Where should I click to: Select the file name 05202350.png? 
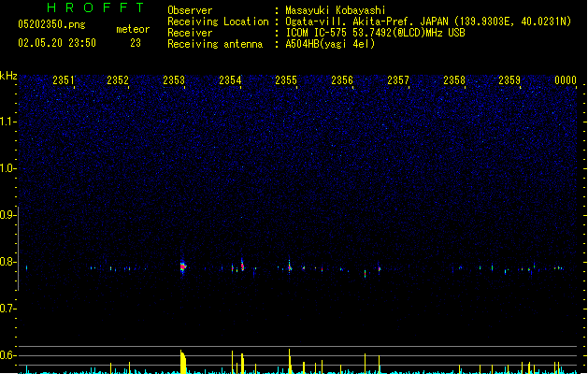51,24
